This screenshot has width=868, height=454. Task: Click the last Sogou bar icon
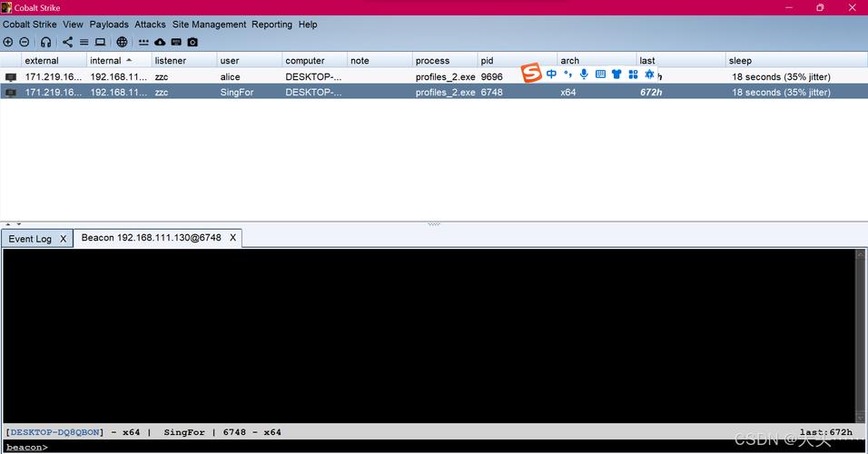[649, 74]
